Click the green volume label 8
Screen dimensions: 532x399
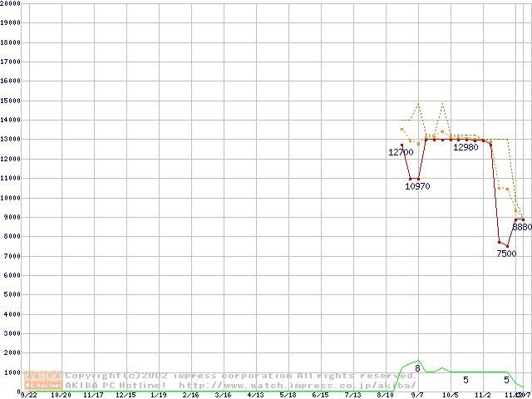tap(417, 368)
